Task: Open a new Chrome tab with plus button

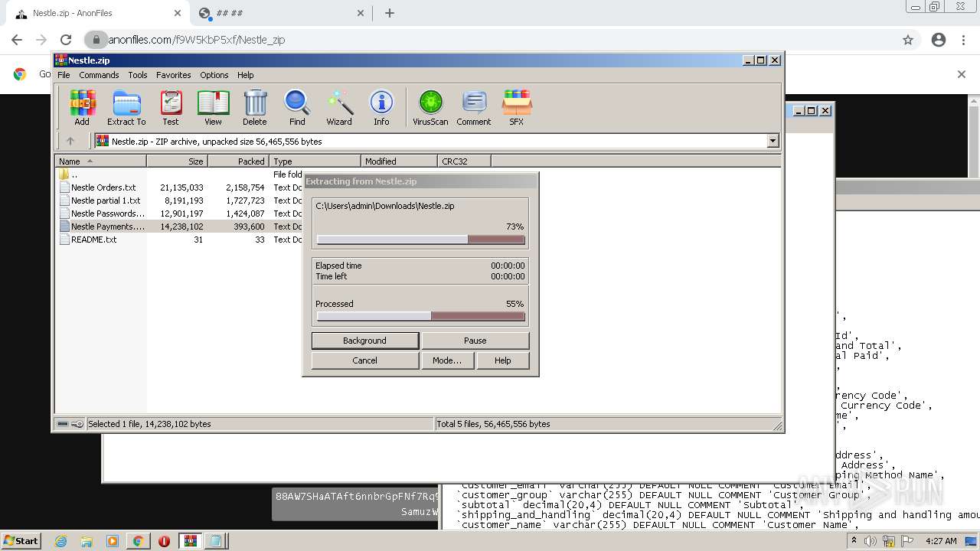Action: (x=390, y=13)
